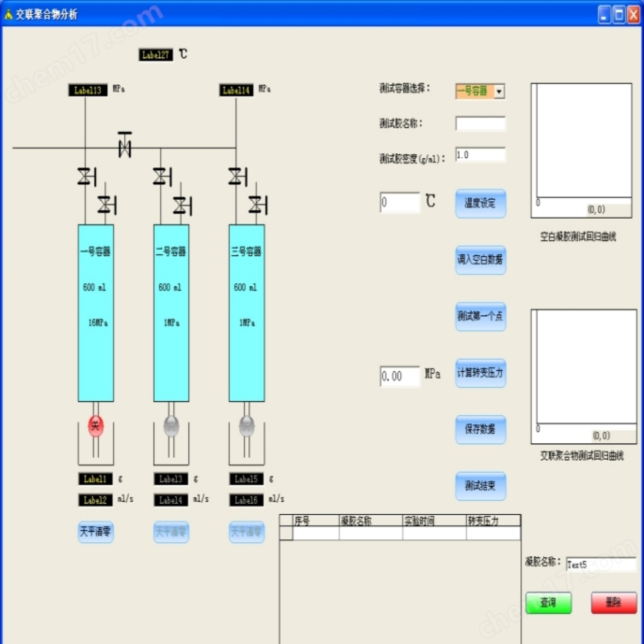Screen dimensions: 644x644
Task: Click the Label5 weight display
Action: pyautogui.click(x=246, y=479)
